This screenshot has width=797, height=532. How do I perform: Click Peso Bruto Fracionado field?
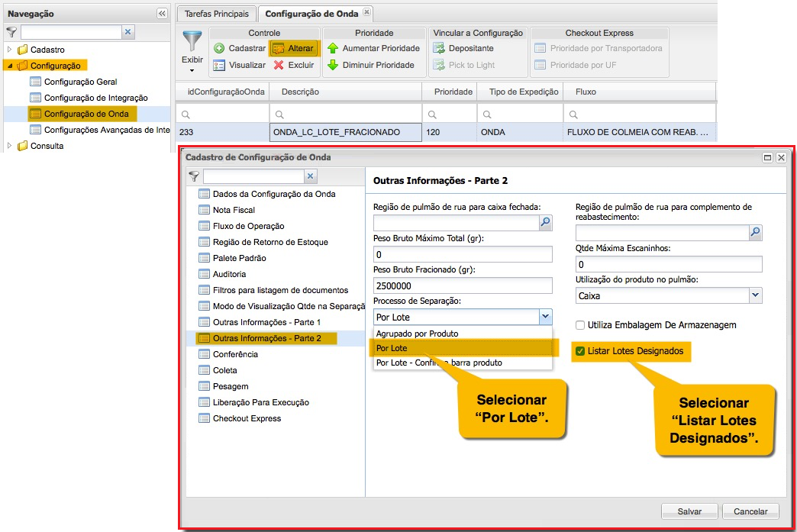463,285
